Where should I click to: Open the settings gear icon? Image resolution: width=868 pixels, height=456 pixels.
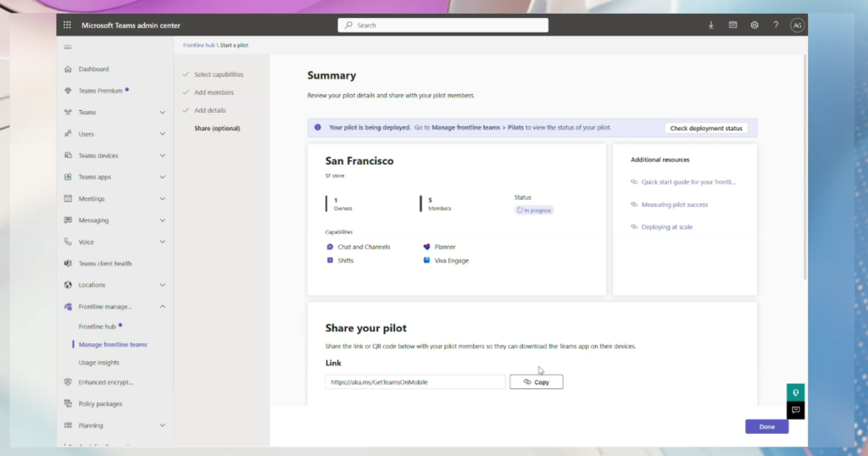(754, 25)
